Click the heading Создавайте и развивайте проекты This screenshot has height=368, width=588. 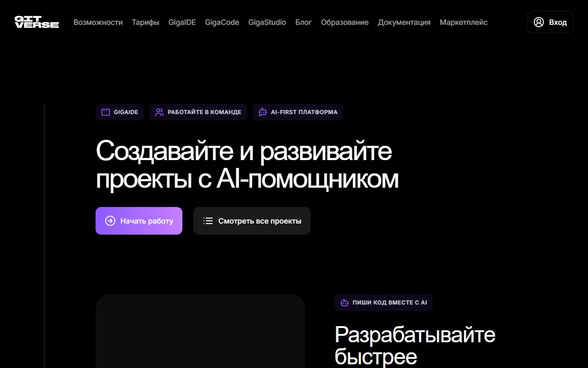coord(247,164)
